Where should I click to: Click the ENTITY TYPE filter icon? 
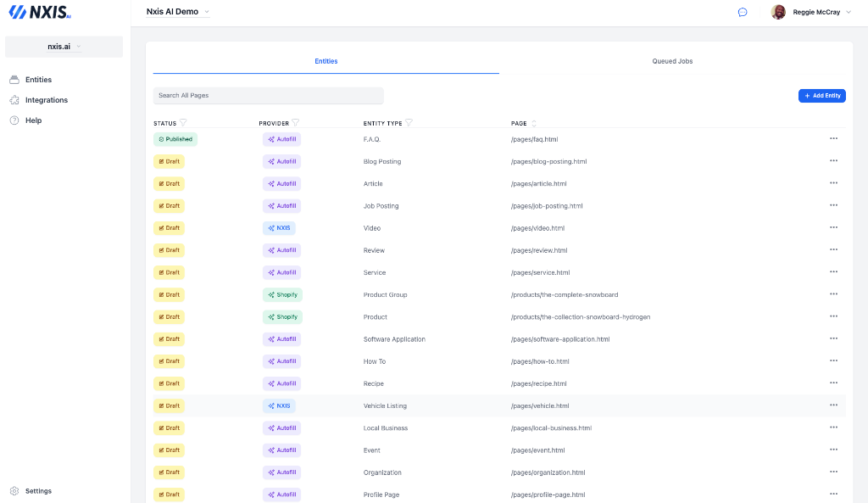click(x=410, y=122)
